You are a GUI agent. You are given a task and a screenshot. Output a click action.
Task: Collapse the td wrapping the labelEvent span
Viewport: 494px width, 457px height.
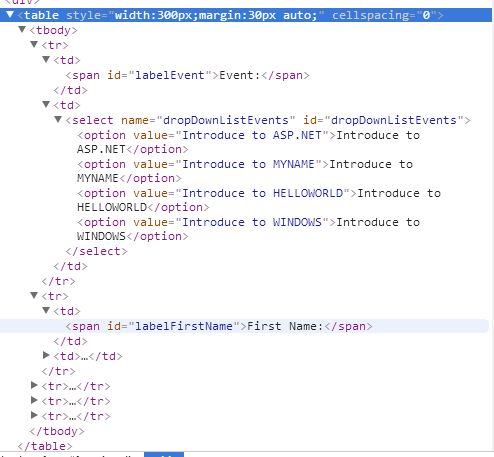click(x=46, y=59)
